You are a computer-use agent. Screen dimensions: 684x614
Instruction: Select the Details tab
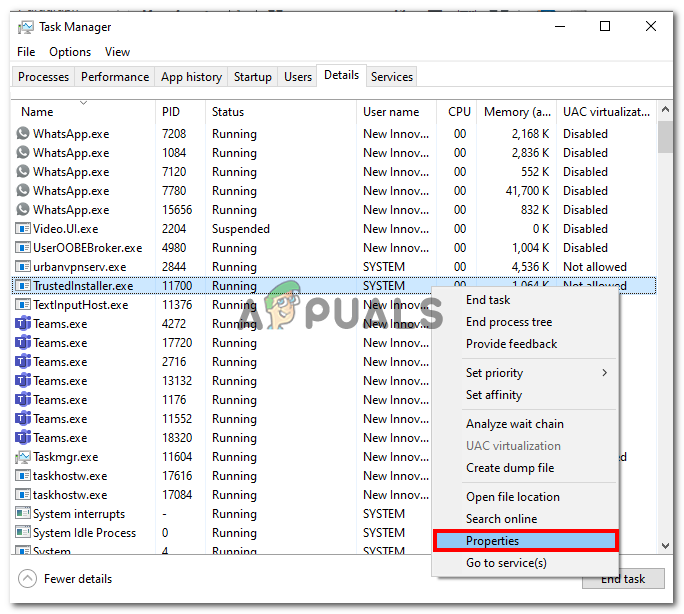point(342,75)
